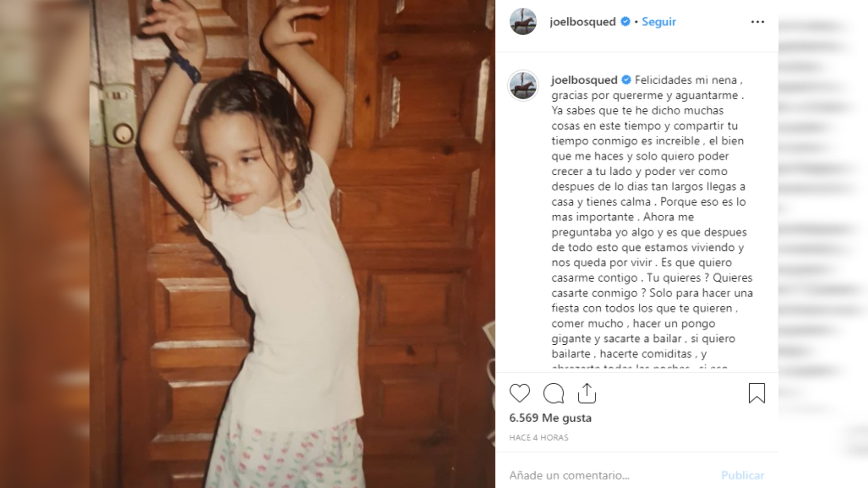Click the verified badge in the header
Screen dimensions: 868x488
pos(625,21)
